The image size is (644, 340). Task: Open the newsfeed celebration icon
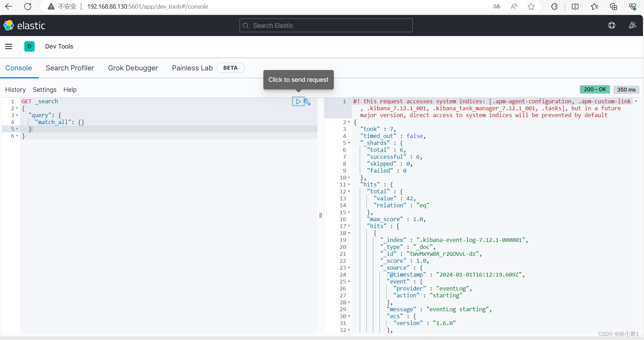(633, 25)
